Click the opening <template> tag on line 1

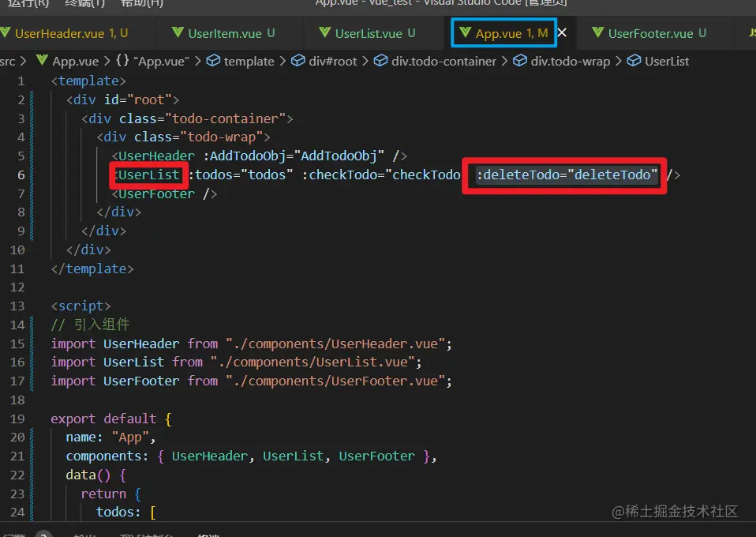tap(88, 81)
